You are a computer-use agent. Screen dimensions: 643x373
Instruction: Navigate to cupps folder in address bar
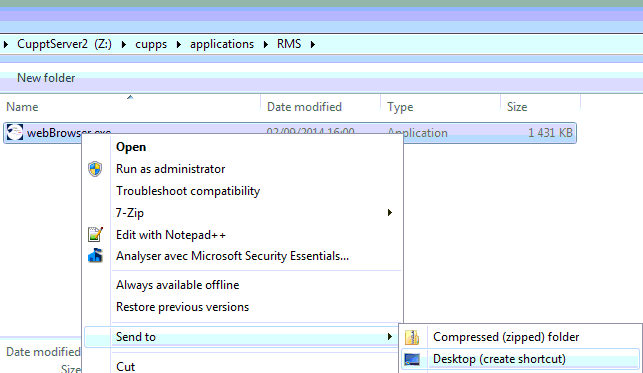[151, 44]
